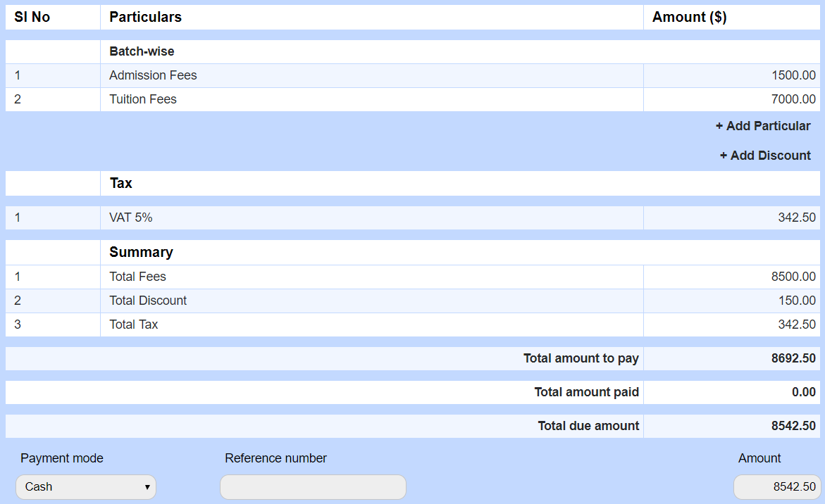Click the Amount ($) column header

click(689, 17)
